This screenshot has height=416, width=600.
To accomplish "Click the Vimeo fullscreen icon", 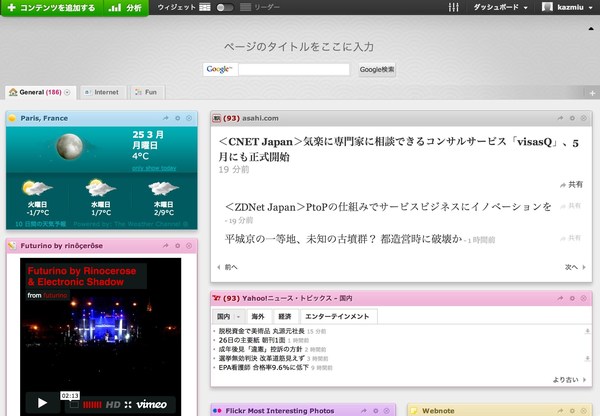I will [x=127, y=404].
